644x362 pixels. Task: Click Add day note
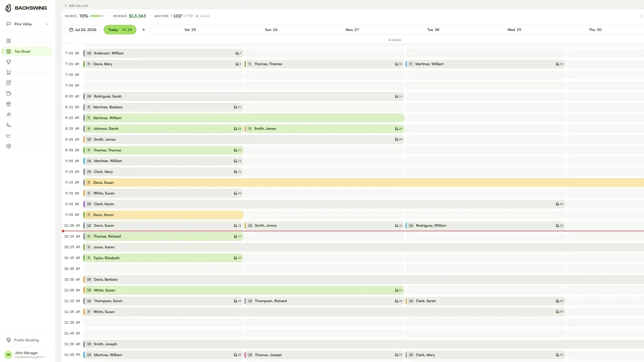[x=76, y=6]
